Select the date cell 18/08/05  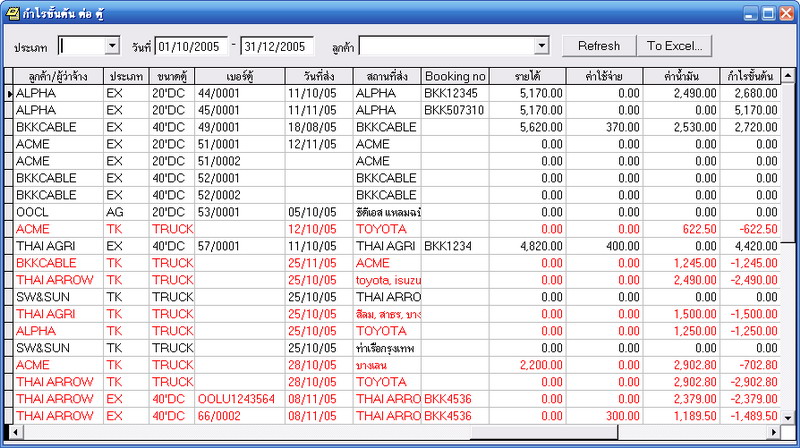[319, 127]
